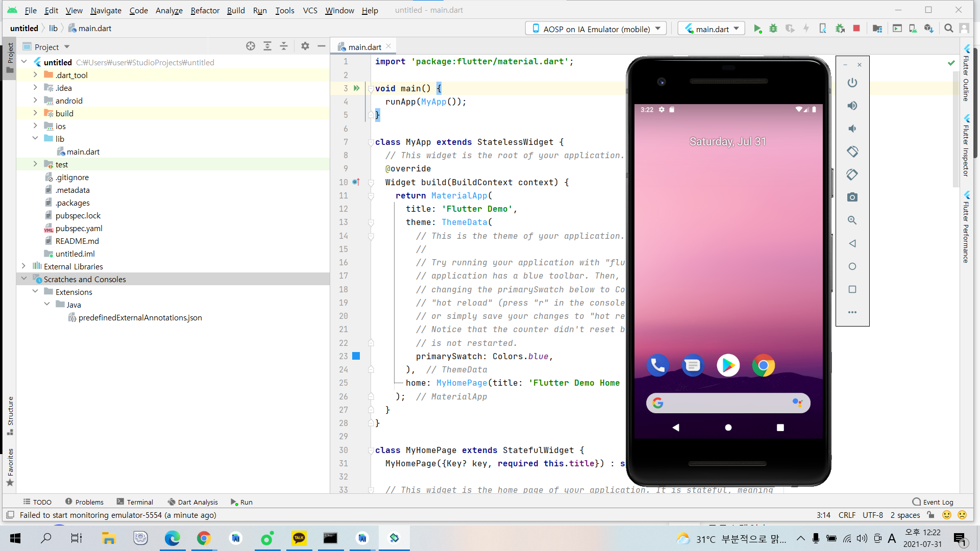This screenshot has width=980, height=551.
Task: Open the Terminal tab at bottom
Action: pyautogui.click(x=135, y=502)
